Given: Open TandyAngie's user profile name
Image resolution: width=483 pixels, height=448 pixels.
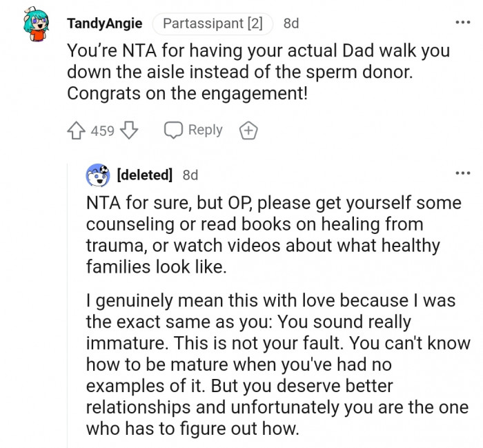Looking at the screenshot, I should tap(105, 23).
